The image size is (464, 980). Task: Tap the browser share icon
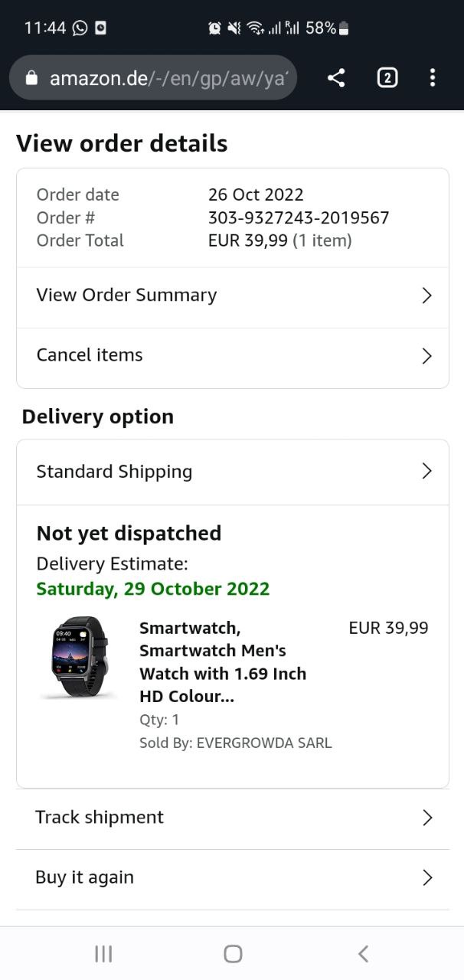click(x=336, y=77)
